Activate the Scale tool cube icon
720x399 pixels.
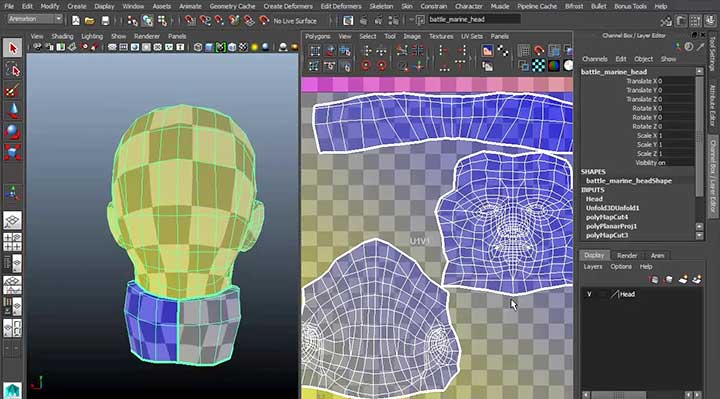click(x=12, y=152)
